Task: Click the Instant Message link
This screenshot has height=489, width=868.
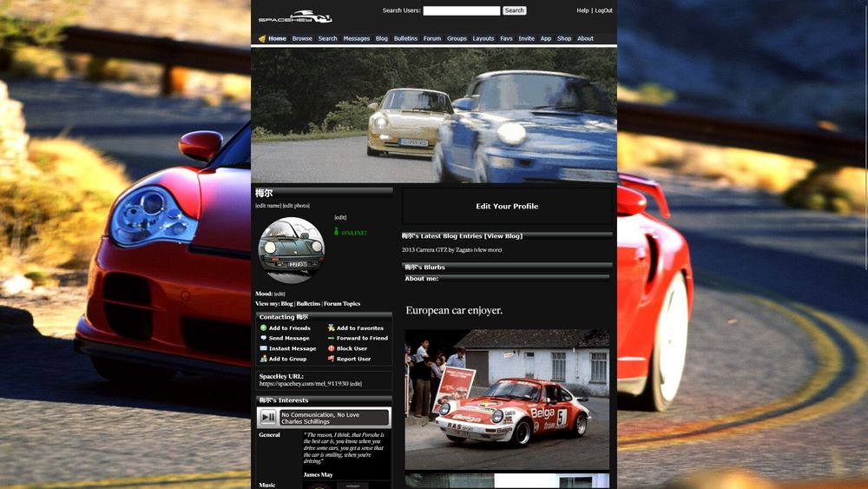Action: click(x=293, y=348)
